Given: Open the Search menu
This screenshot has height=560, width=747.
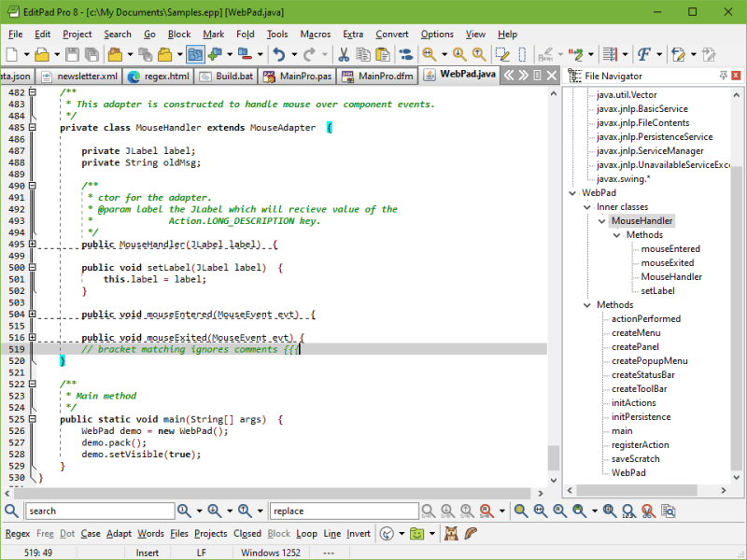Looking at the screenshot, I should [x=118, y=35].
